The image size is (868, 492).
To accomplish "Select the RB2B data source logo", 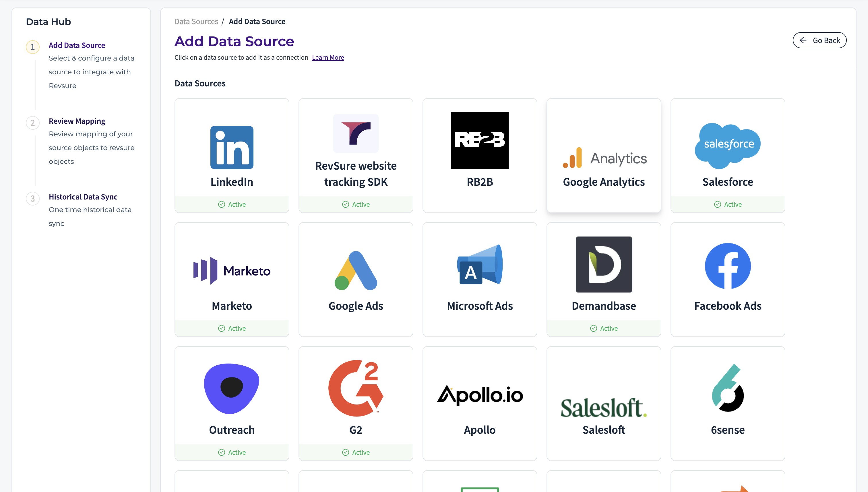I will [479, 140].
